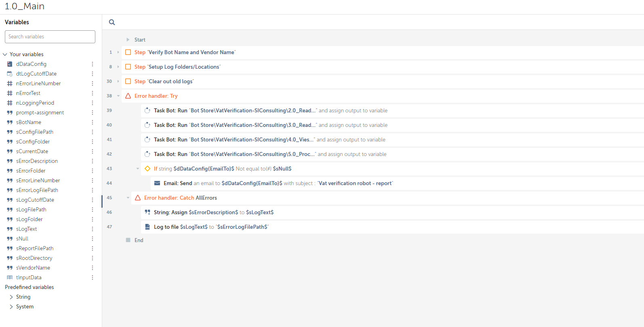Click the Error handler Try triangle icon
644x327 pixels.
[128, 96]
